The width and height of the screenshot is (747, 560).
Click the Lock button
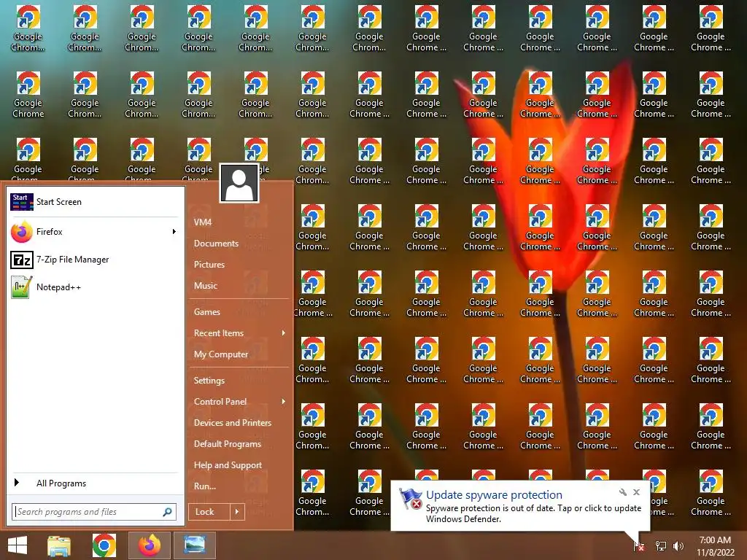tap(209, 512)
